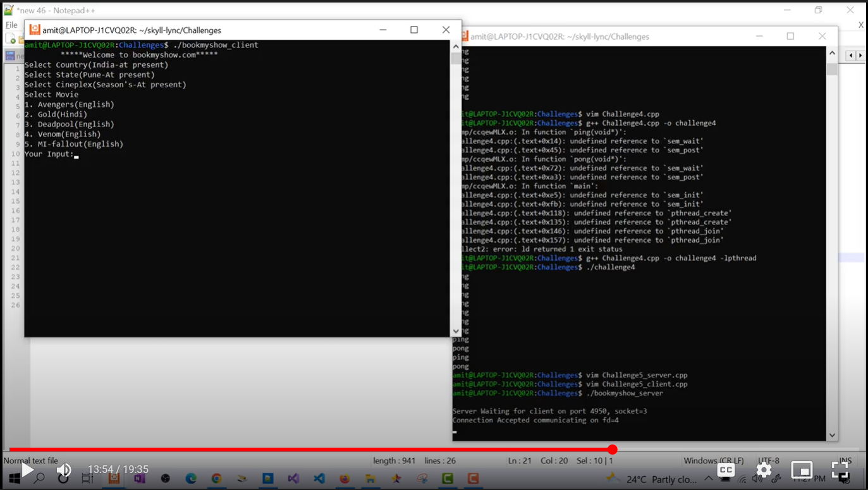Launch Microsoft Edge from taskbar
The height and width of the screenshot is (490, 868).
coord(191,479)
